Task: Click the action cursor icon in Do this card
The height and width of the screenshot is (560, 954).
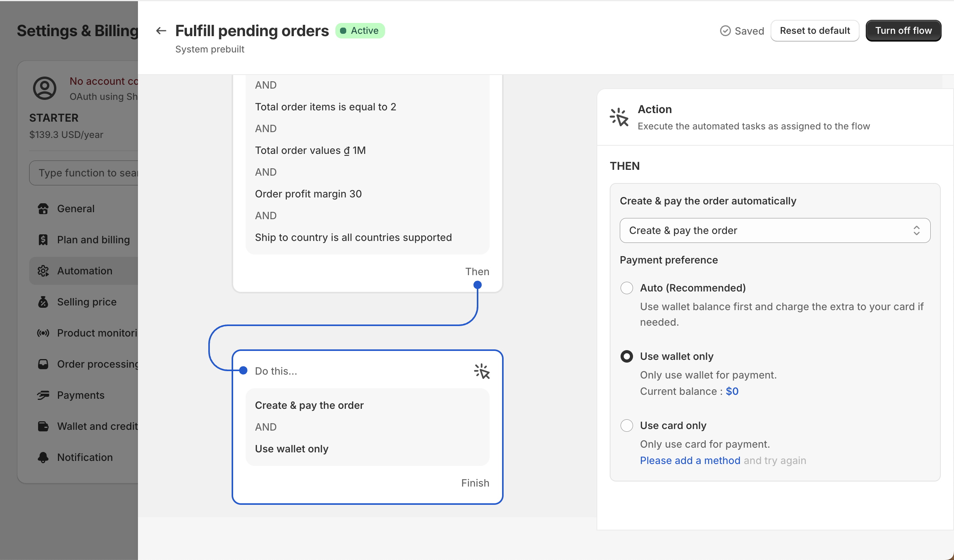Action: (482, 371)
